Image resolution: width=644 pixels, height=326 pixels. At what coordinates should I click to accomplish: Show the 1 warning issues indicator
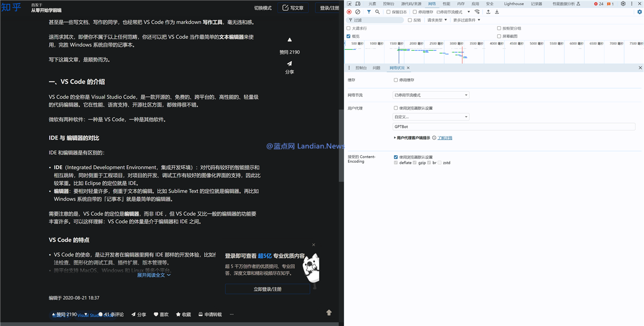[610, 4]
